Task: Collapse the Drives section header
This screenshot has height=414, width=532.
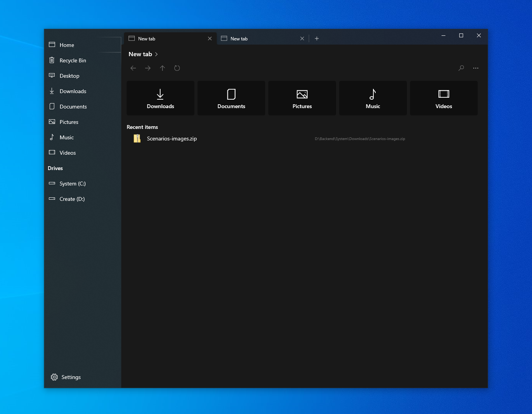Action: [x=55, y=168]
